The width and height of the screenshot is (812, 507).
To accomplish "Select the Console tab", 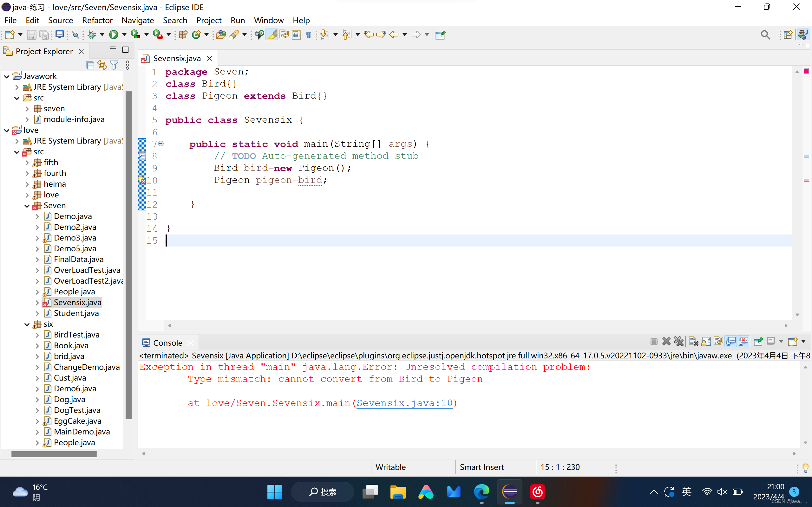I will coord(167,343).
